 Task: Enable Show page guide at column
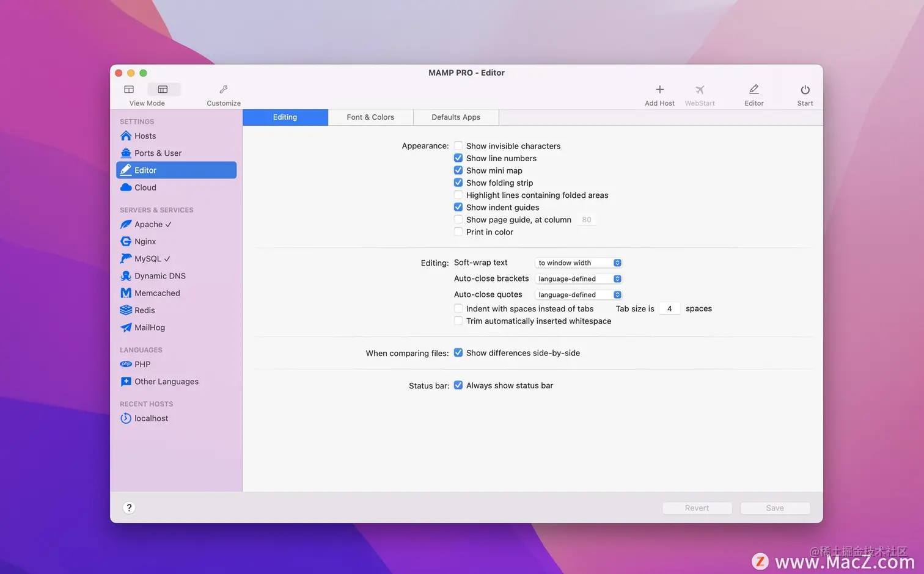coord(458,219)
